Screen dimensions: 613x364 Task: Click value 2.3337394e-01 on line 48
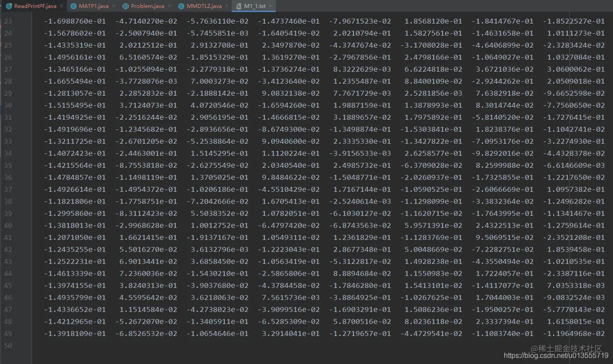point(505,322)
